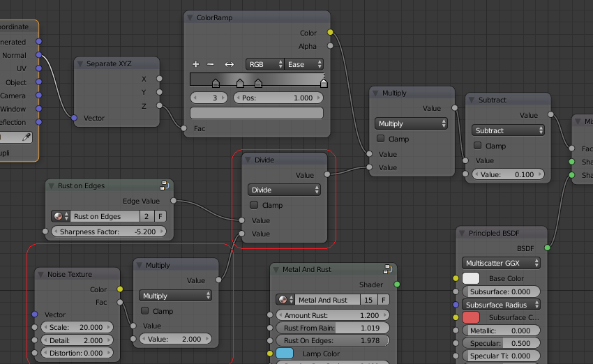Enable Clamp in the upper Multiply node
Viewport: 593px width, 364px height.
click(x=380, y=139)
